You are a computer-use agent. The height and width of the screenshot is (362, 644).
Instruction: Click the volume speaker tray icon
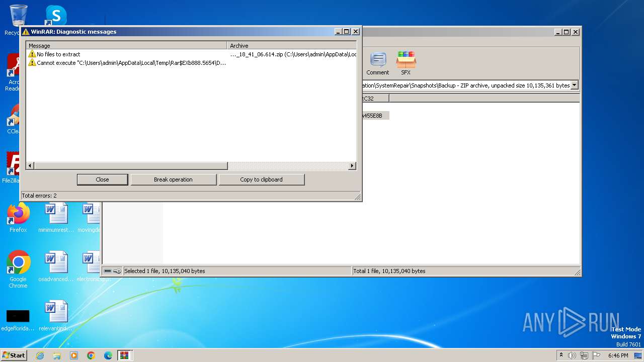tap(572, 355)
